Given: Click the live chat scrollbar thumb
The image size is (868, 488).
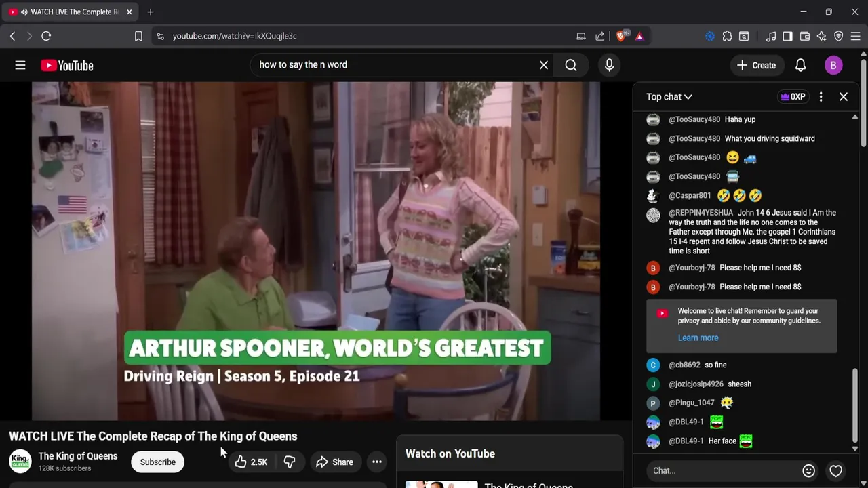Looking at the screenshot, I should click(x=854, y=407).
